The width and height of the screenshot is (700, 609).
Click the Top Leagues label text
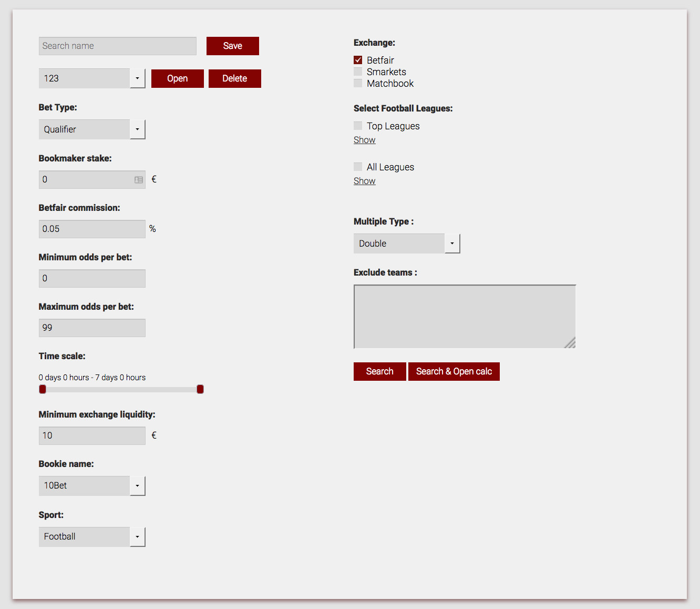[393, 126]
